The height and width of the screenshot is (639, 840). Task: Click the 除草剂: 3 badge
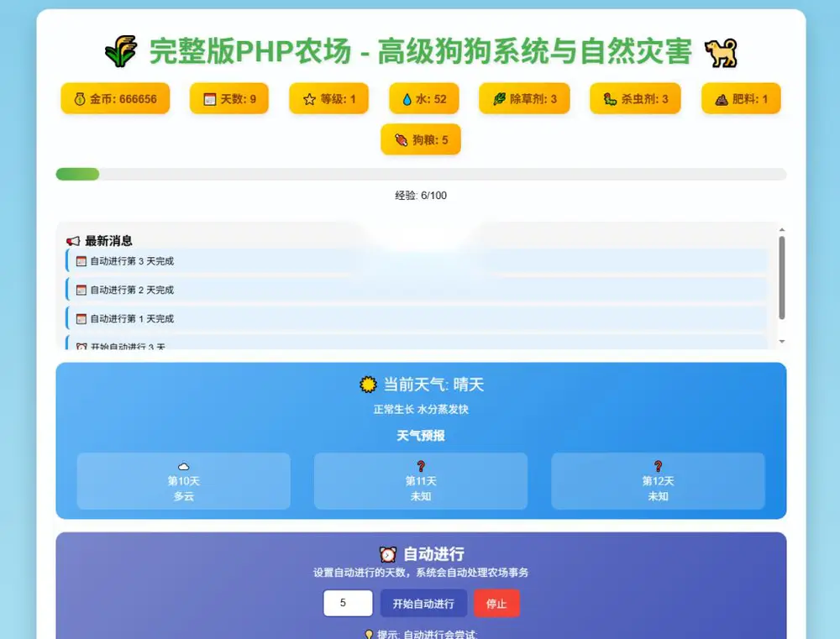pos(524,98)
